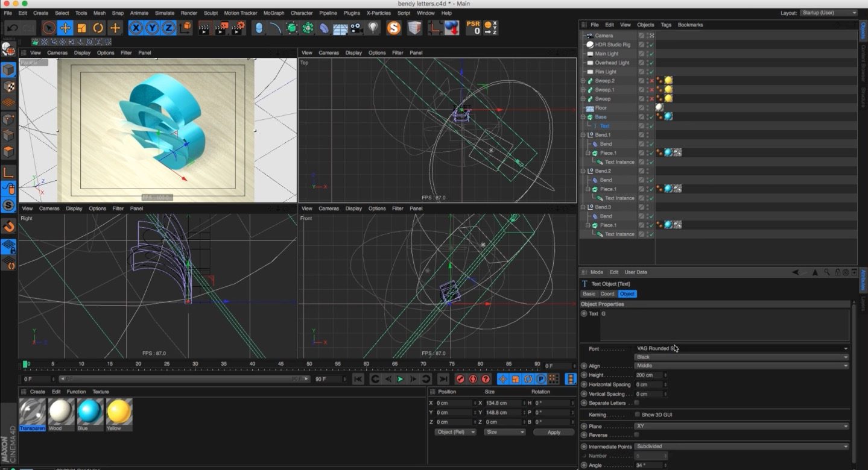Screen dimensions: 868x470
Task: Select the Live Selection arrow tool
Action: pyautogui.click(x=49, y=28)
